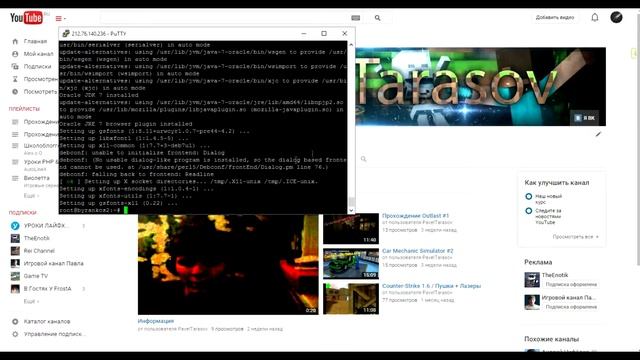Open Подписки in sidebar

click(37, 67)
